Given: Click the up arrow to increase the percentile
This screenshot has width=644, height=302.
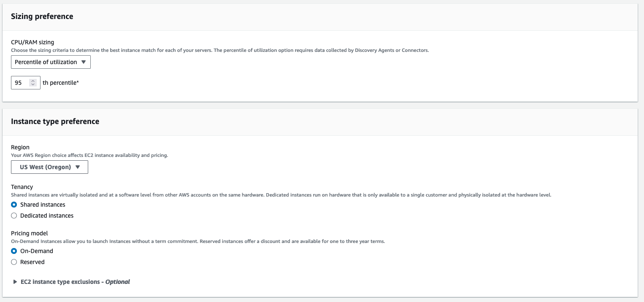Looking at the screenshot, I should (x=33, y=81).
